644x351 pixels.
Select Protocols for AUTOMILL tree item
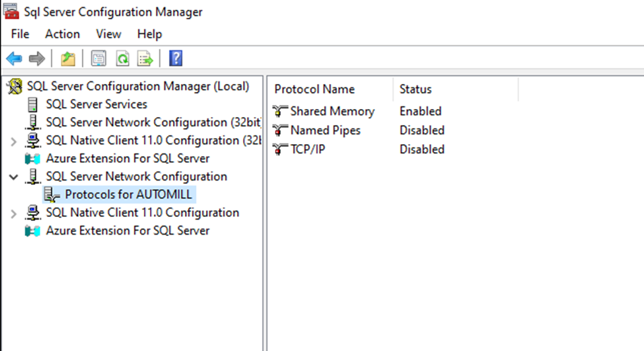129,194
